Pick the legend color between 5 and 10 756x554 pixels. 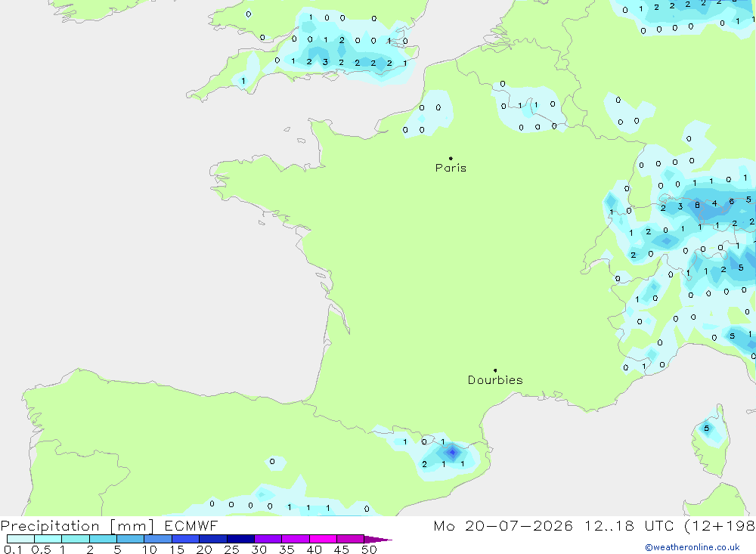(x=130, y=539)
